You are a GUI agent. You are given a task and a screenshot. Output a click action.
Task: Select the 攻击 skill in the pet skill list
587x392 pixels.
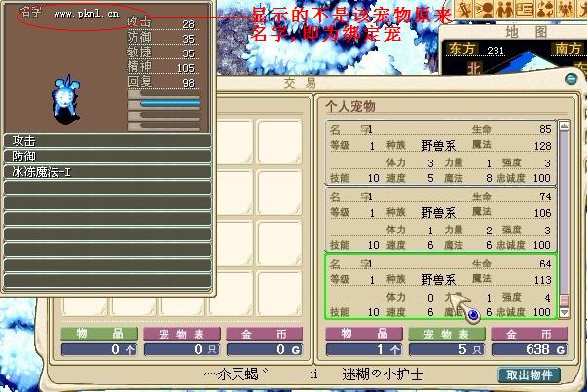pyautogui.click(x=107, y=140)
